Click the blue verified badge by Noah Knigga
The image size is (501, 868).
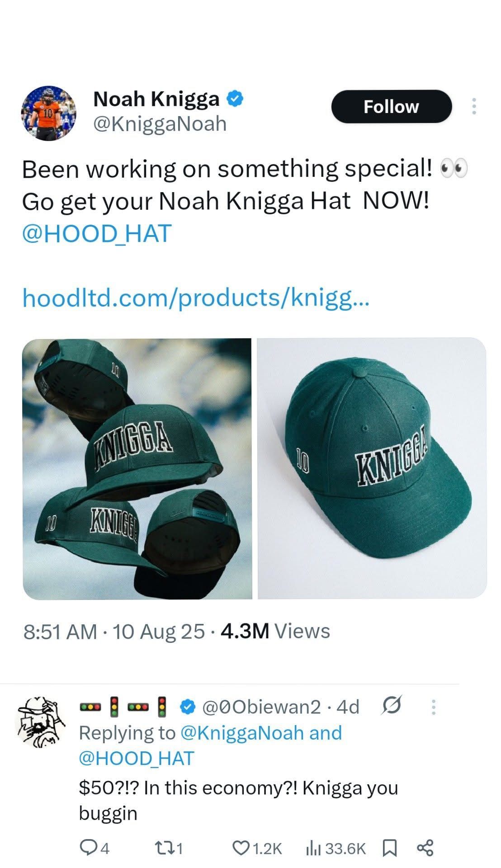(x=235, y=98)
